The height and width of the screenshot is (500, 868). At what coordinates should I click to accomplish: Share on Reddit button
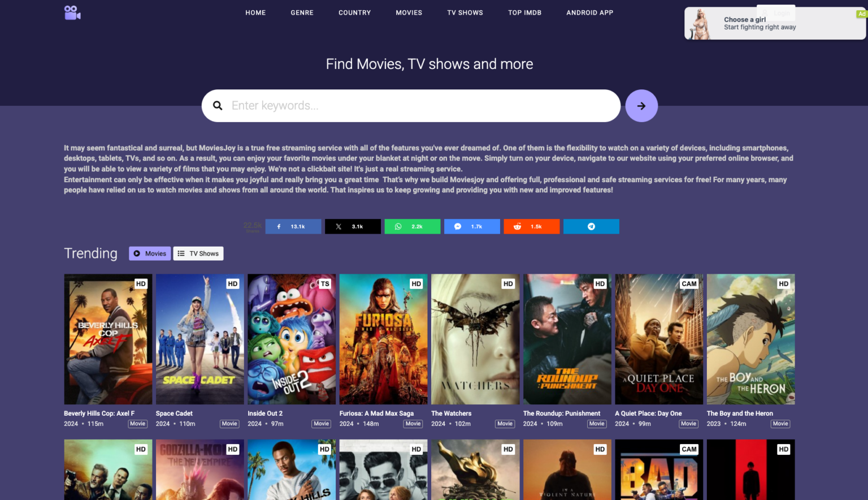(532, 226)
